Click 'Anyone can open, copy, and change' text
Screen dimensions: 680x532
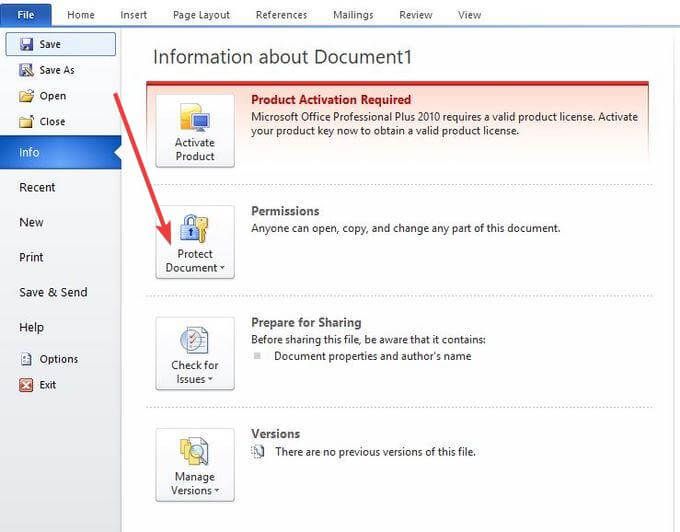tap(405, 228)
